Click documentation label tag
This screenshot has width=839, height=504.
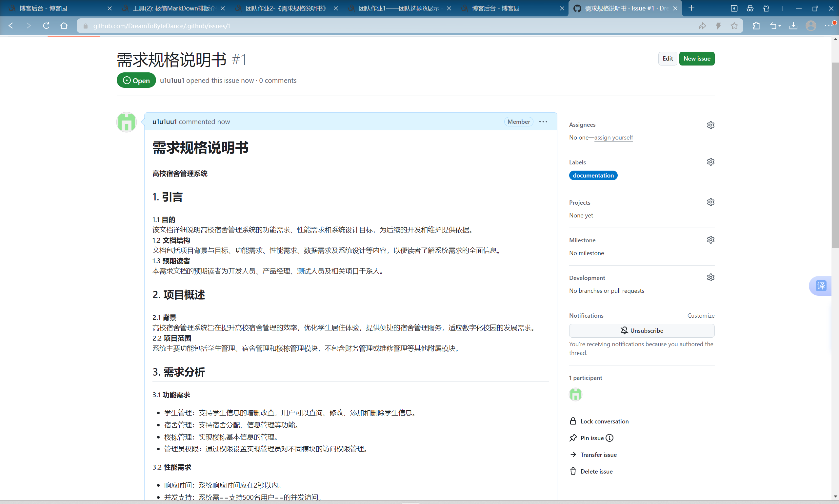(x=593, y=176)
